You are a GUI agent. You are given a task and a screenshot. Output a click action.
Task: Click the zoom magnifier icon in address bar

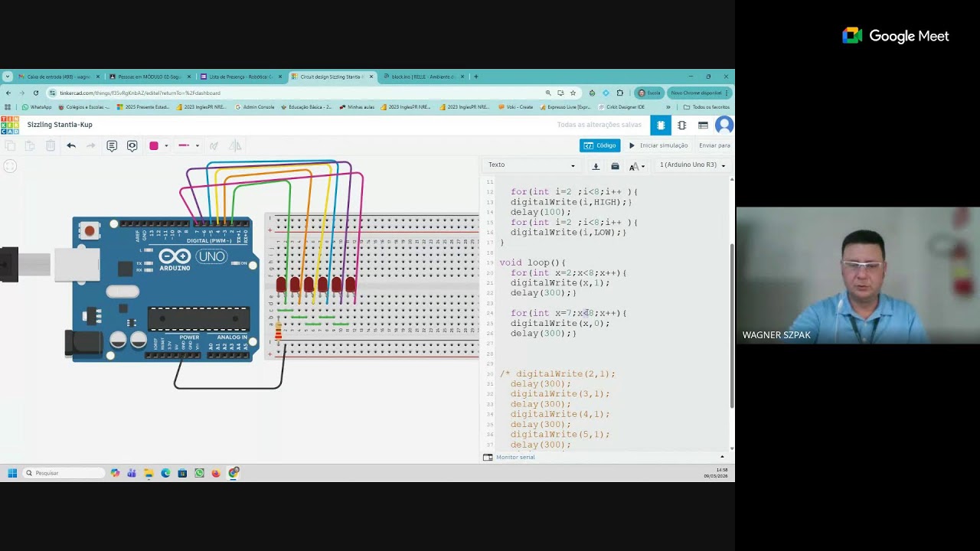(548, 93)
